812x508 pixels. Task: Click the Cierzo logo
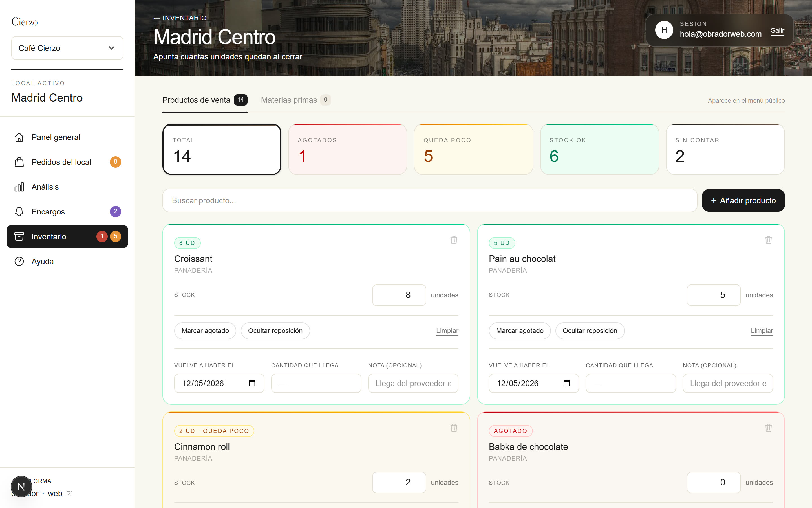25,22
